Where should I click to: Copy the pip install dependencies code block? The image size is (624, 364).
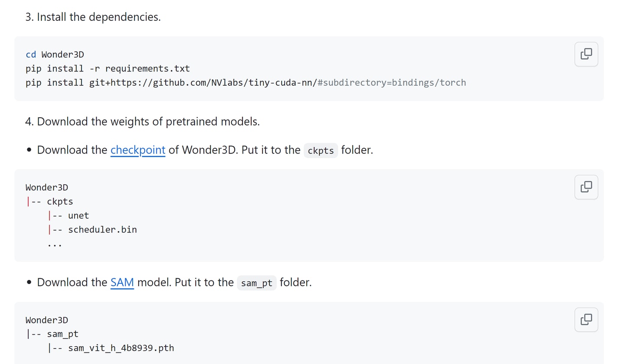coord(586,54)
